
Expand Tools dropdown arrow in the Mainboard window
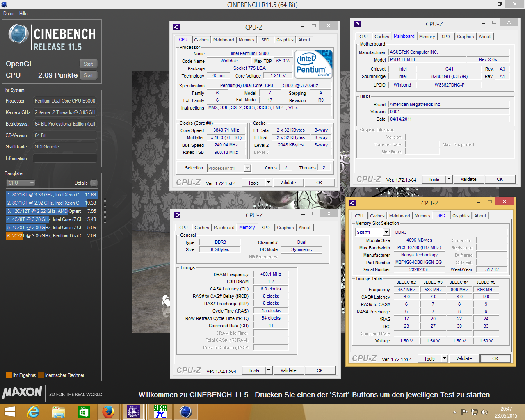(x=449, y=179)
